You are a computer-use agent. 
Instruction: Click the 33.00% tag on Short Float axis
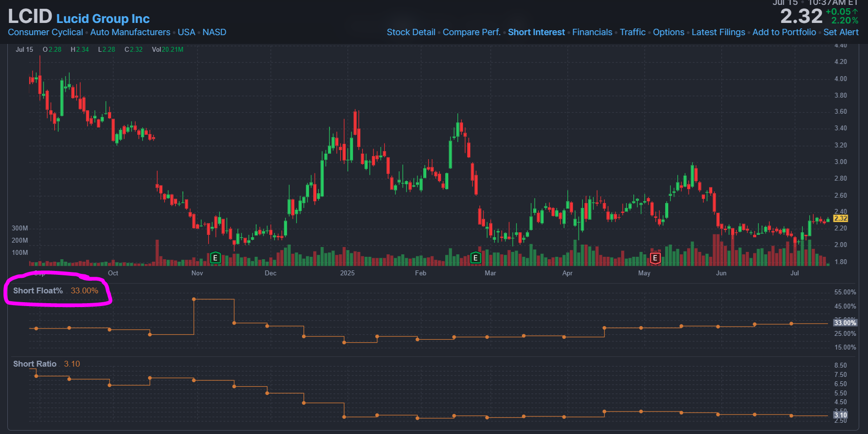(845, 323)
